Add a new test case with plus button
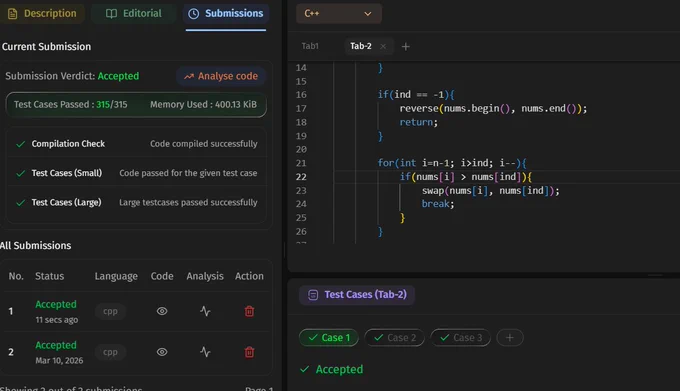Image resolution: width=680 pixels, height=391 pixels. [x=510, y=338]
